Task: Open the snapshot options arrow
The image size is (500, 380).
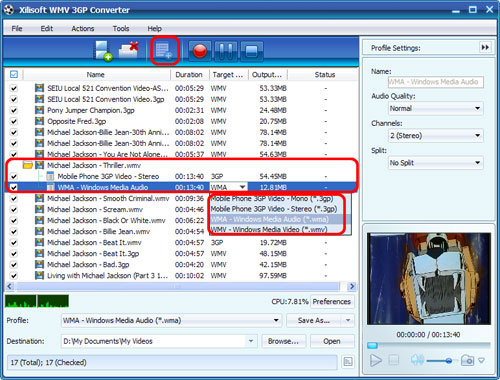Action: (x=481, y=360)
